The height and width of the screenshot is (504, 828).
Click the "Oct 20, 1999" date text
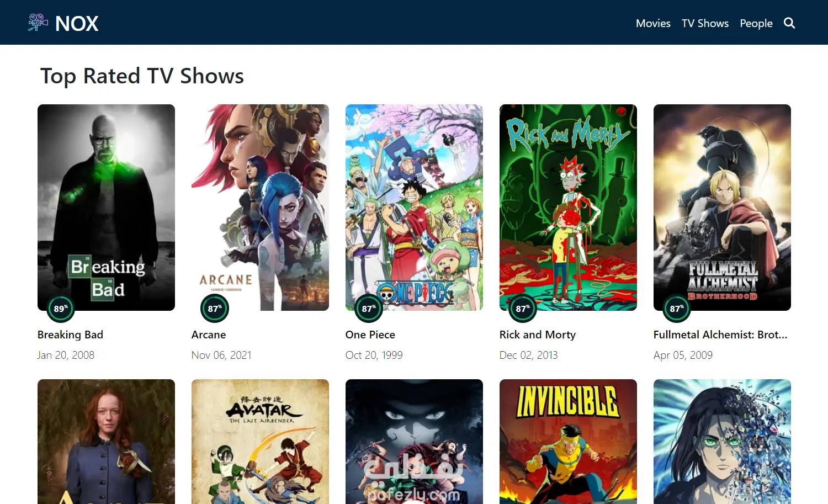(x=374, y=355)
